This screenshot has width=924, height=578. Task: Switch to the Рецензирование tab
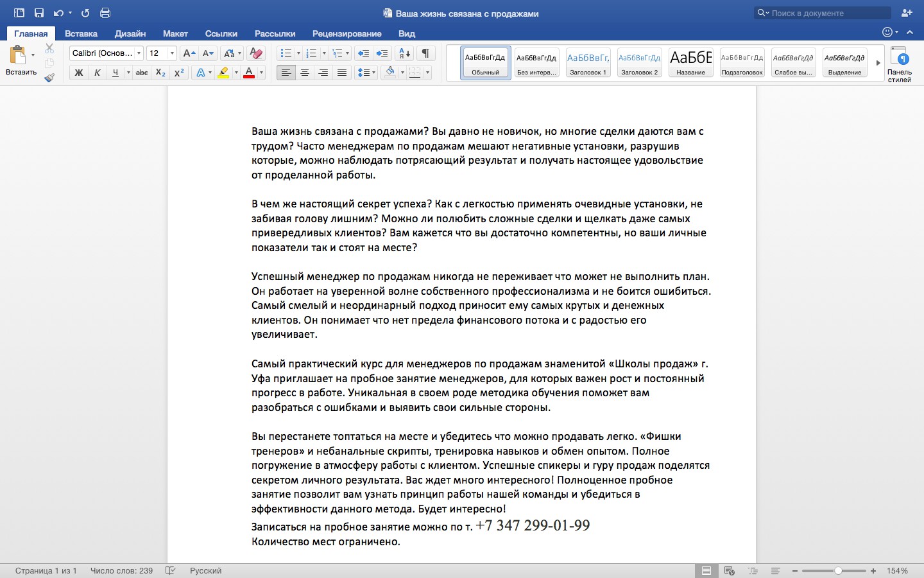[347, 33]
